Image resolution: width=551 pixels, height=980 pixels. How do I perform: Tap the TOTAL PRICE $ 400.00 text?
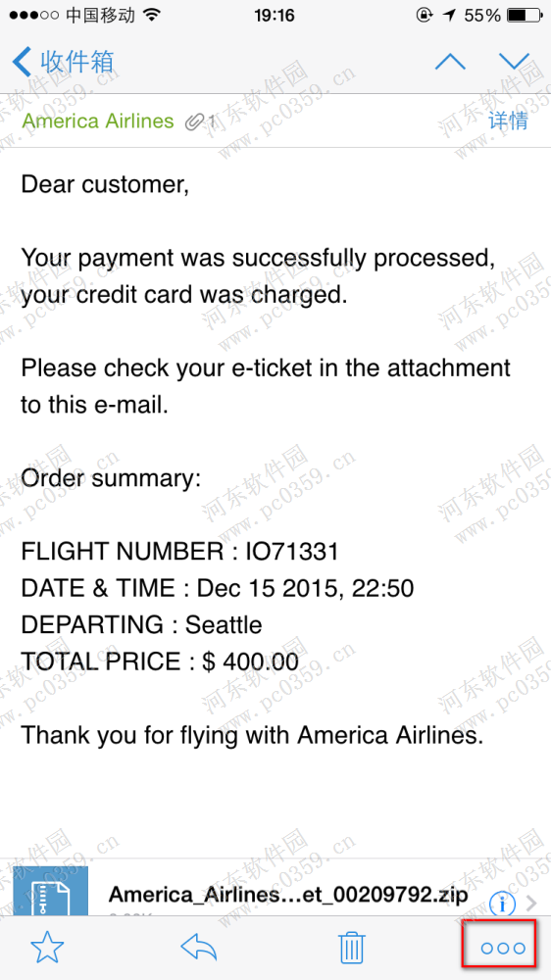tap(160, 661)
